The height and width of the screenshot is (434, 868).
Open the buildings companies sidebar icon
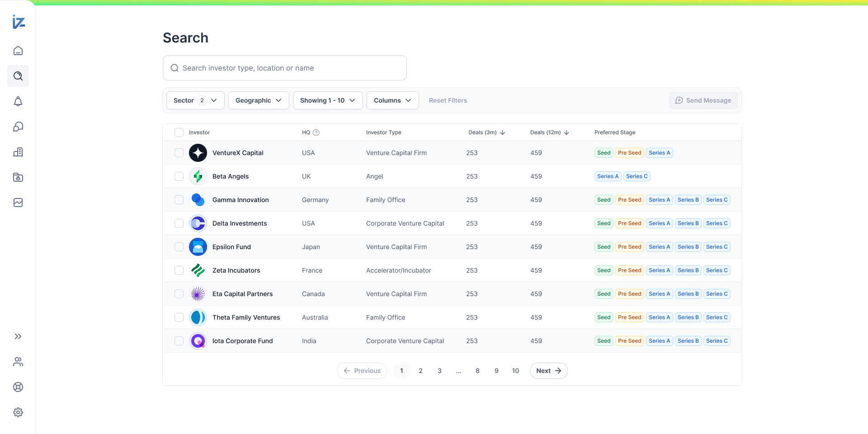click(18, 152)
